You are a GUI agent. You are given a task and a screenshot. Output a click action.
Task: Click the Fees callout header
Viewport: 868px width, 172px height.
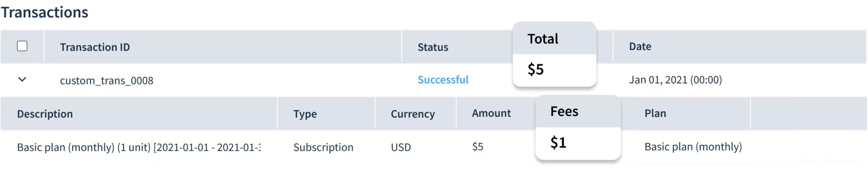564,111
